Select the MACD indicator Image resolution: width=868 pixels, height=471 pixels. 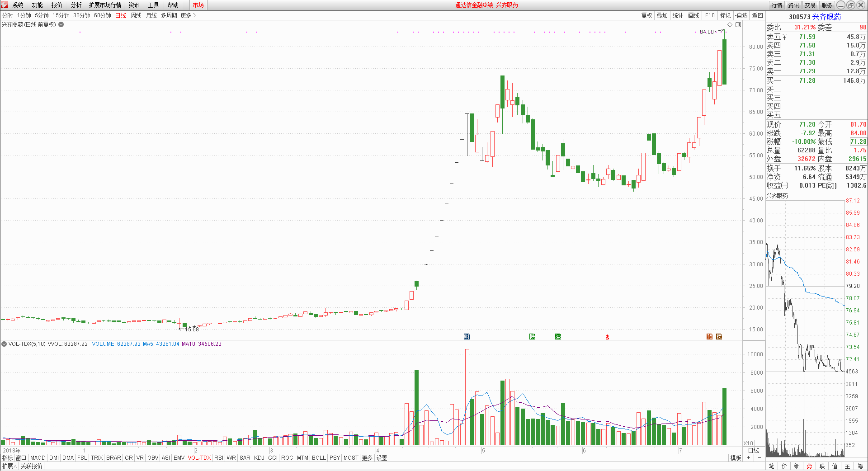point(38,458)
